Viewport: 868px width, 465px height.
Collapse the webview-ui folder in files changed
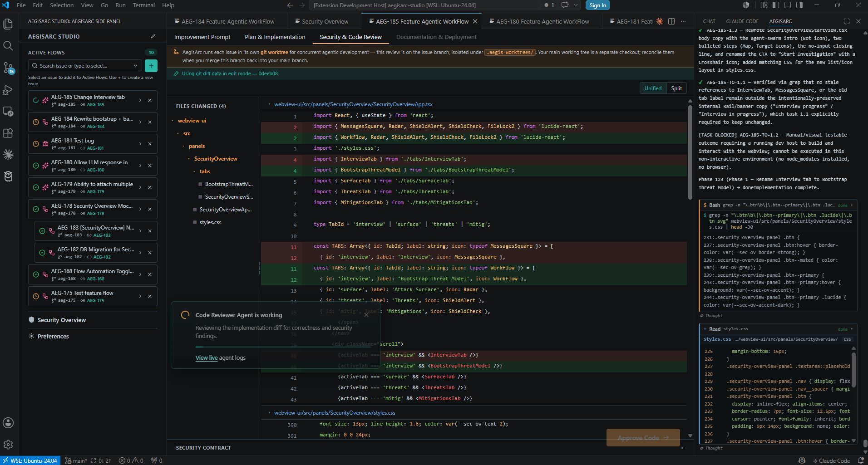click(x=173, y=121)
